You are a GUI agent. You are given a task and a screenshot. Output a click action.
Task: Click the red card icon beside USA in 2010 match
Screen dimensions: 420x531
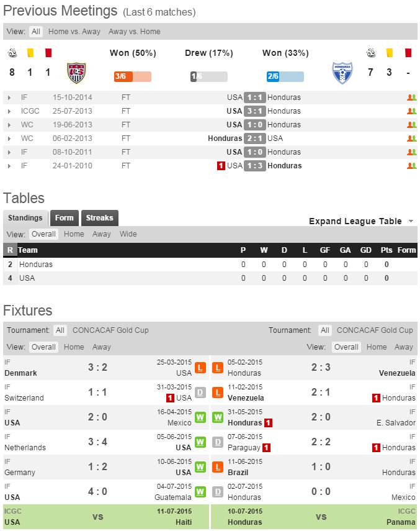(220, 166)
